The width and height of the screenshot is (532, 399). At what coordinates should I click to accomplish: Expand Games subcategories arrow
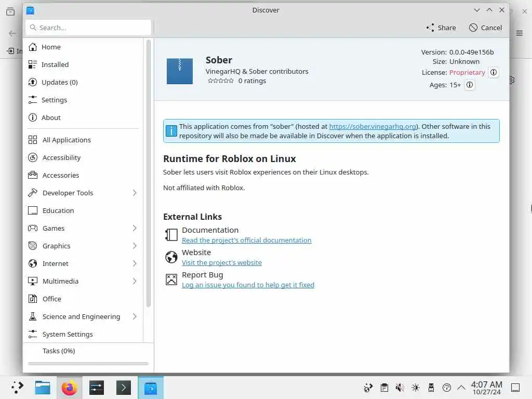point(135,228)
